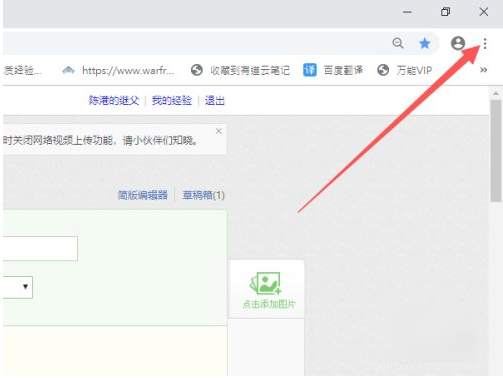Expand hidden bookmarks with double chevron
This screenshot has height=378, width=503.
pyautogui.click(x=484, y=70)
